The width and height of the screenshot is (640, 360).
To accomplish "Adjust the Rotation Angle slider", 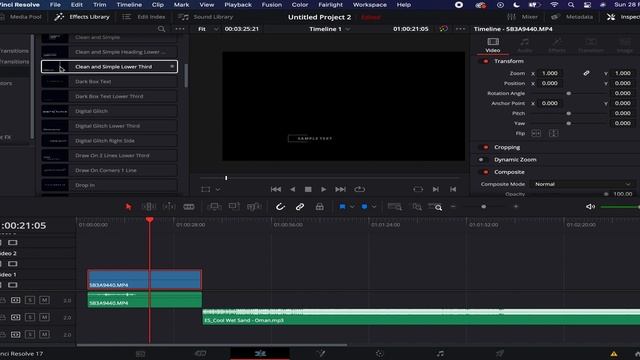I will tap(569, 93).
